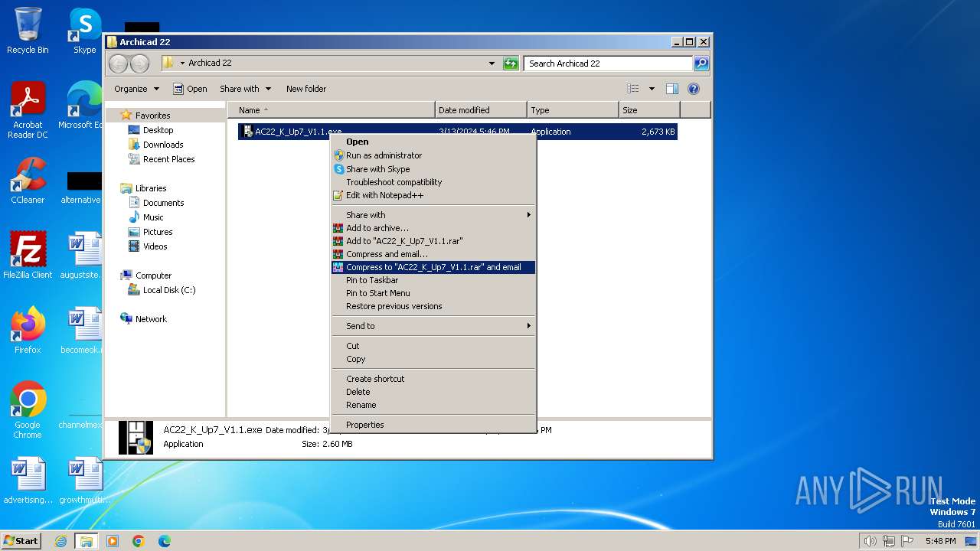
Task: Select Delete from the context menu
Action: click(x=433, y=392)
